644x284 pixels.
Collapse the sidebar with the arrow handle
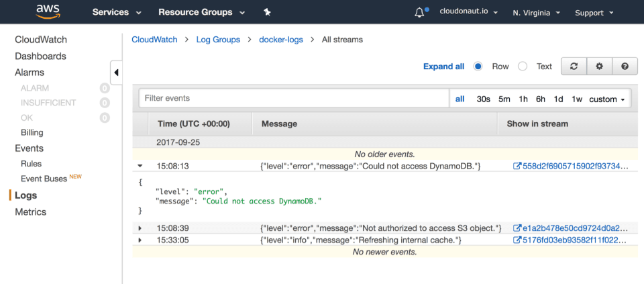point(116,73)
